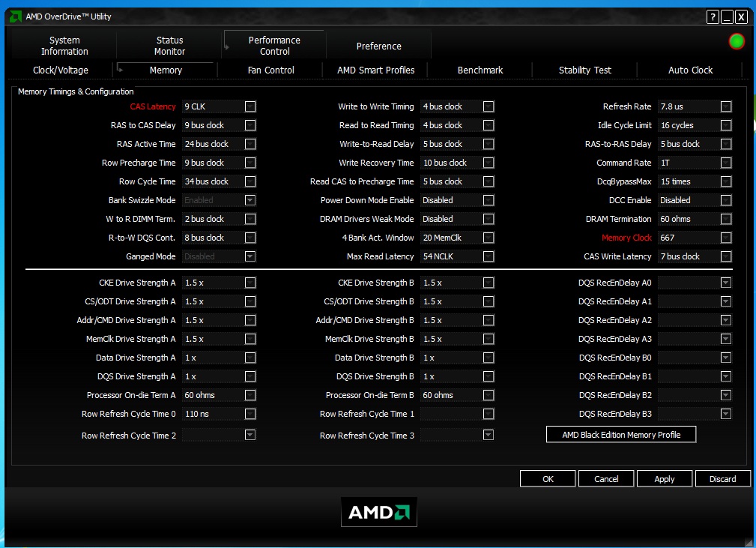Image resolution: width=756 pixels, height=548 pixels.
Task: Expand the Data Drive Strength B dropdown
Action: click(x=489, y=358)
